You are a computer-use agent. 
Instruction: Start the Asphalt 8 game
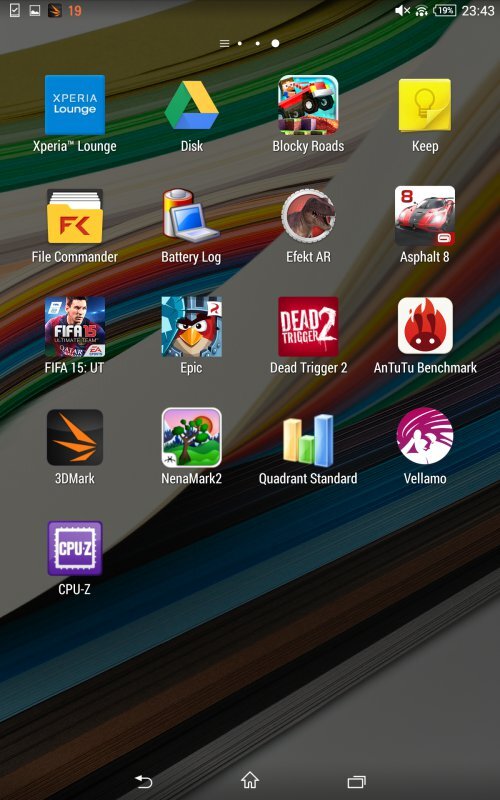pos(425,216)
